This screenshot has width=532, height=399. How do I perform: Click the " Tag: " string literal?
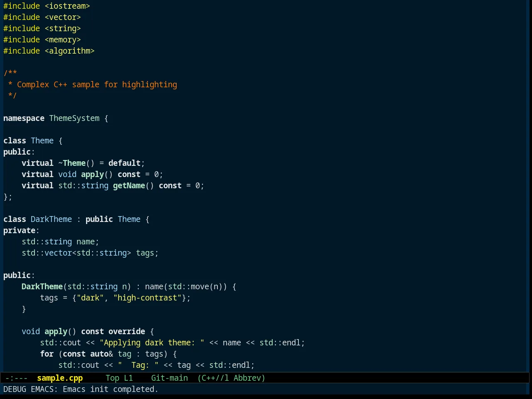coord(138,365)
